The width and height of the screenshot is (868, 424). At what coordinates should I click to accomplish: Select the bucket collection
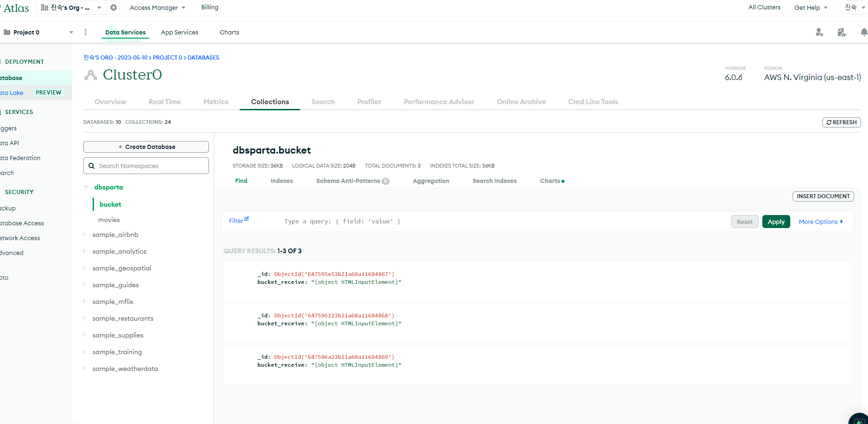[x=110, y=204]
